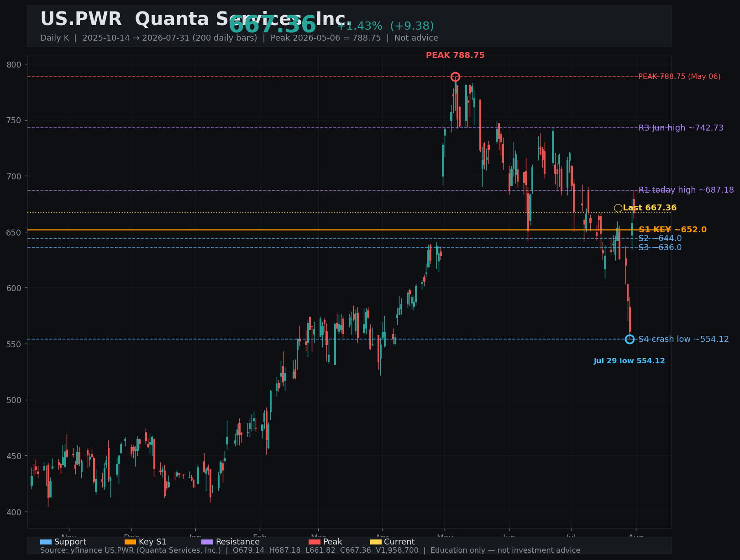The height and width of the screenshot is (560, 740).
Task: Click the volume "V1,958,700" in the footer
Action: 397,550
